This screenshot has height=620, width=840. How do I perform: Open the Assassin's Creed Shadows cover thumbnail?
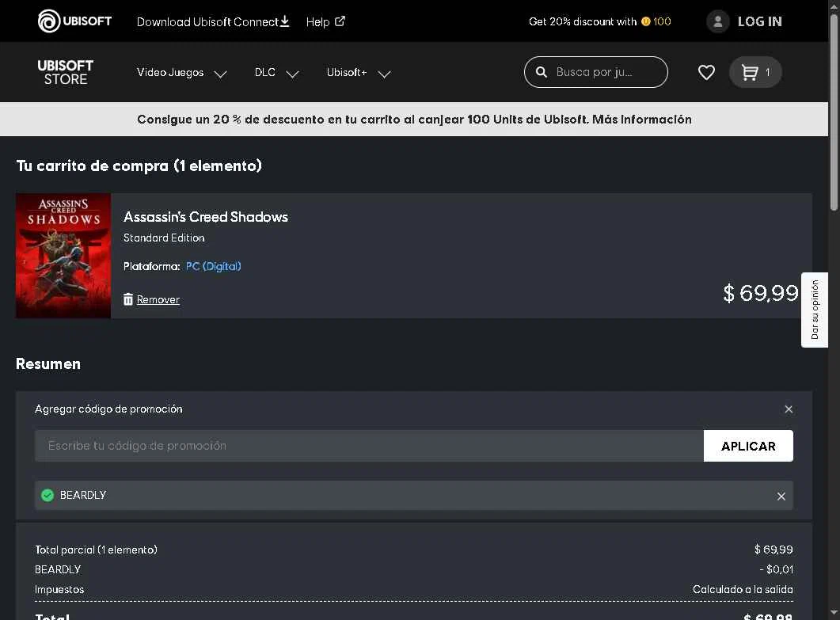point(63,256)
